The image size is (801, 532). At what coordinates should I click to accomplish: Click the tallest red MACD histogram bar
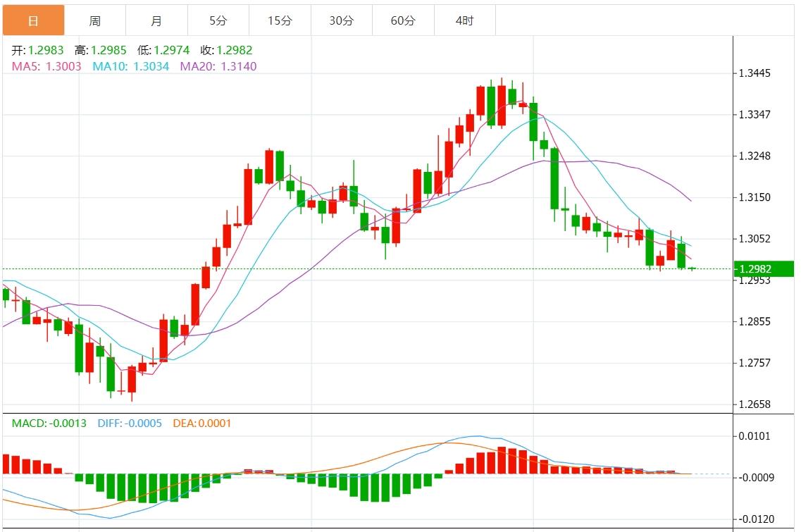tap(502, 460)
